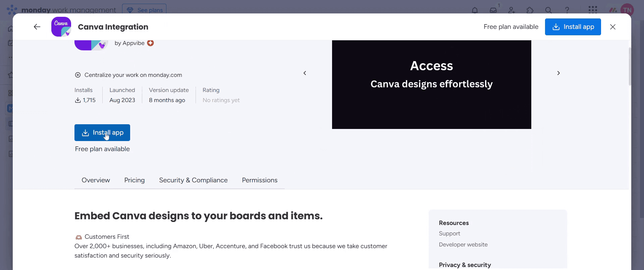
Task: Click Free plan available text in header
Action: pyautogui.click(x=511, y=27)
